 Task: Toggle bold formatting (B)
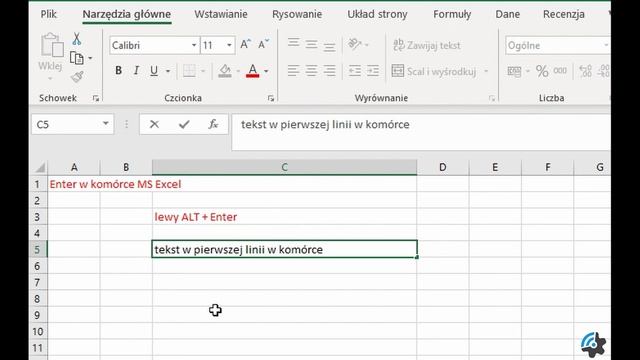click(x=118, y=71)
